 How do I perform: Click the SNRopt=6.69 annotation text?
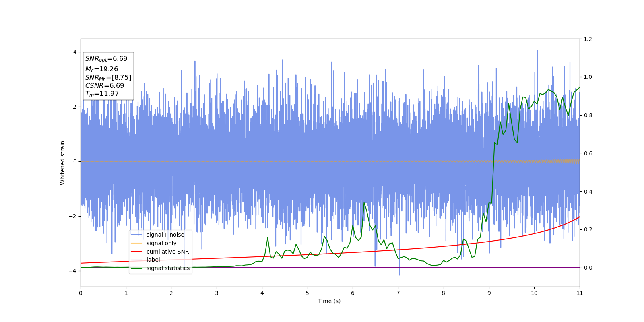point(106,59)
